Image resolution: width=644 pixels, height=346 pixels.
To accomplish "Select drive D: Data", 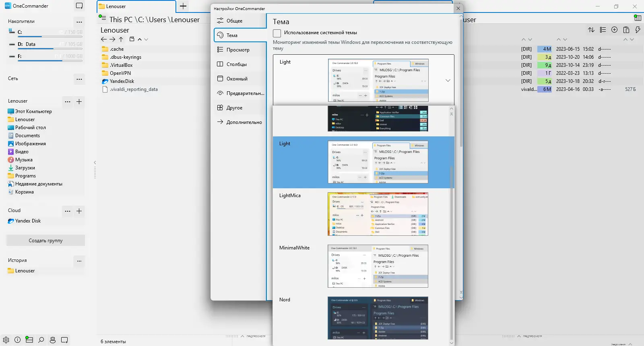I will pos(45,44).
